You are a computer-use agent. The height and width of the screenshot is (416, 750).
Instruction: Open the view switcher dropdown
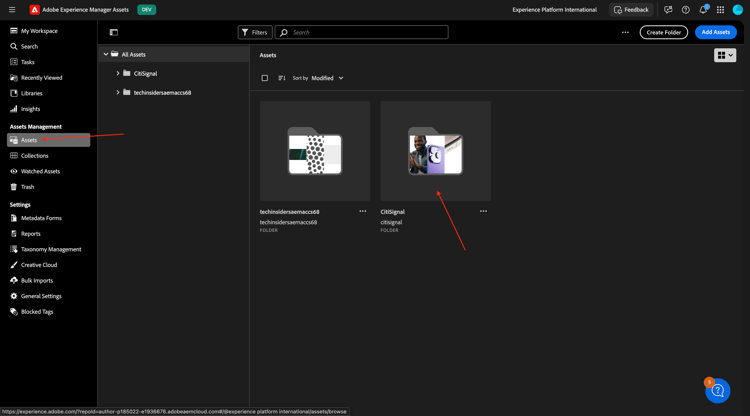[725, 55]
